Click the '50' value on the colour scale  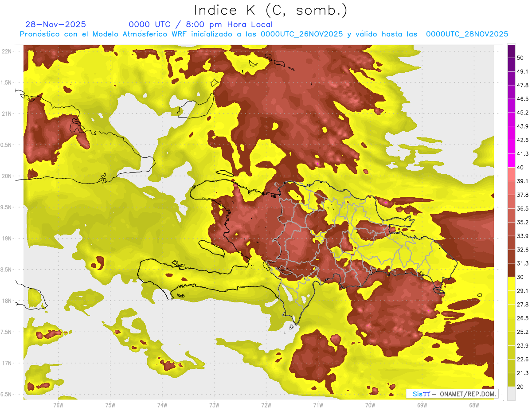click(x=520, y=58)
